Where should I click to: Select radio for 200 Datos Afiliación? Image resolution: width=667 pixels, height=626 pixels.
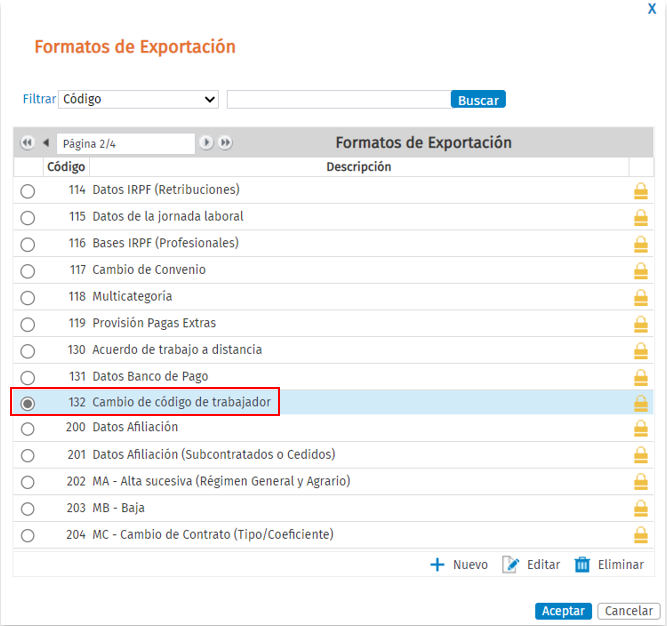pyautogui.click(x=28, y=429)
